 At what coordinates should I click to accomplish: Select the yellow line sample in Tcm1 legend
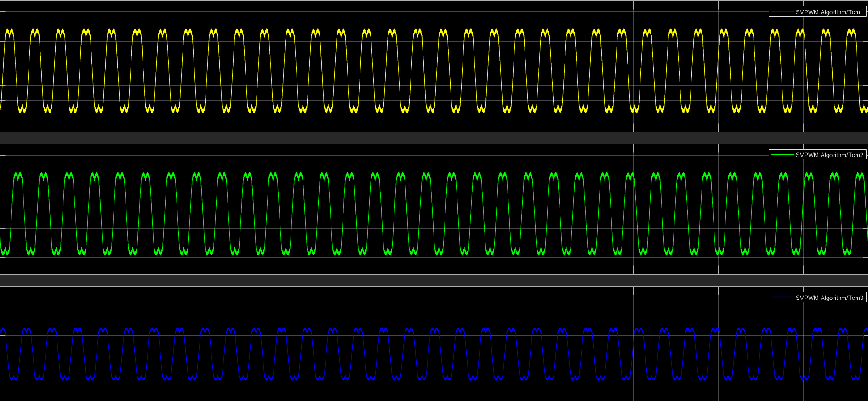tap(782, 12)
